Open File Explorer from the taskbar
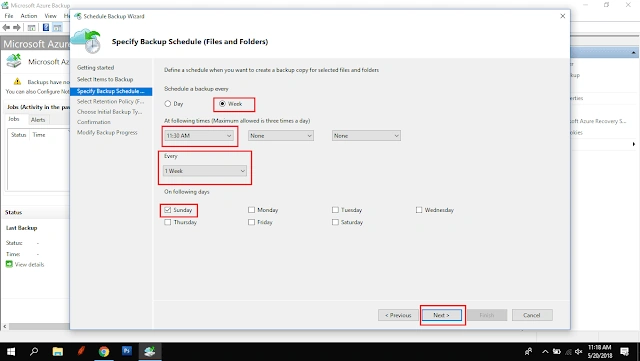The height and width of the screenshot is (361, 640). click(58, 351)
